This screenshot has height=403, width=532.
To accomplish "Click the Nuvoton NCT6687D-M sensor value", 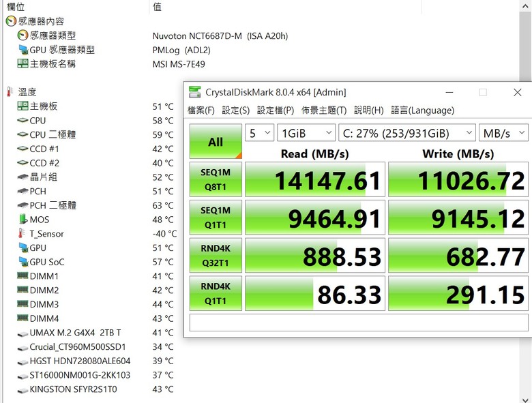I will click(x=220, y=35).
